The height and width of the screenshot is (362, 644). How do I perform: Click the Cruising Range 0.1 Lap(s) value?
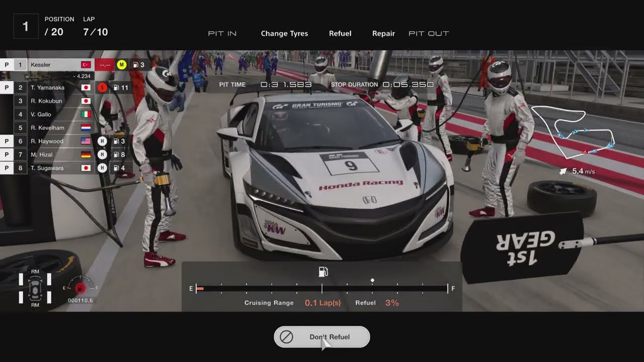(x=323, y=303)
